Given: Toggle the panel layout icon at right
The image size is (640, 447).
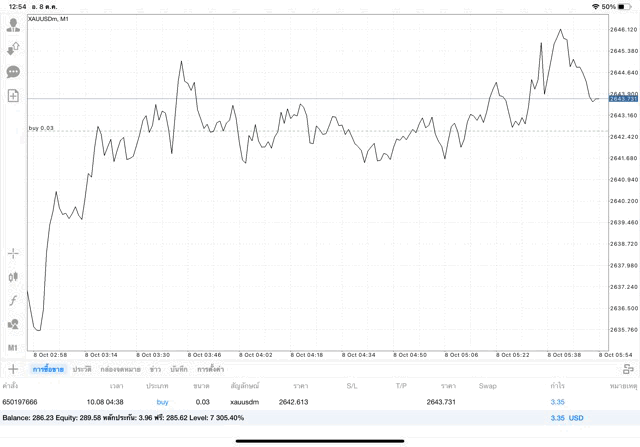Looking at the screenshot, I should click(628, 369).
